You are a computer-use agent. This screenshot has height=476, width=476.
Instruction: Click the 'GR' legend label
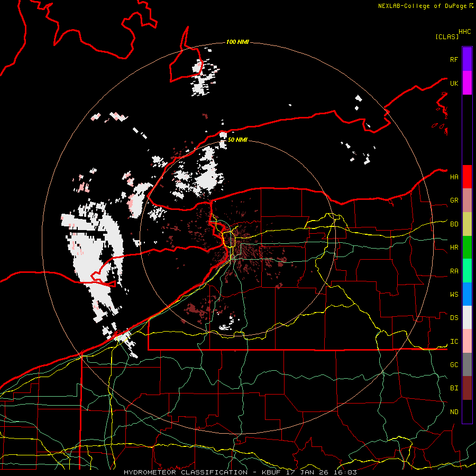454,200
